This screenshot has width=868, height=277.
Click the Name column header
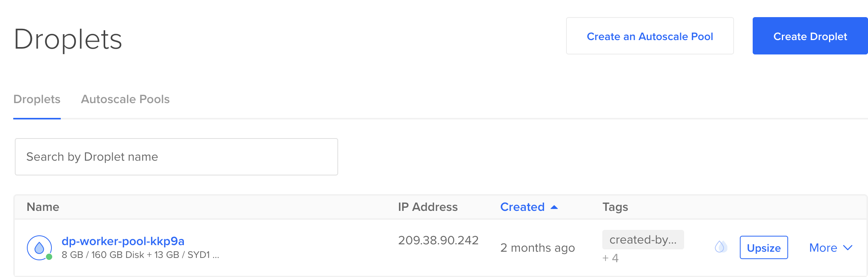click(42, 207)
